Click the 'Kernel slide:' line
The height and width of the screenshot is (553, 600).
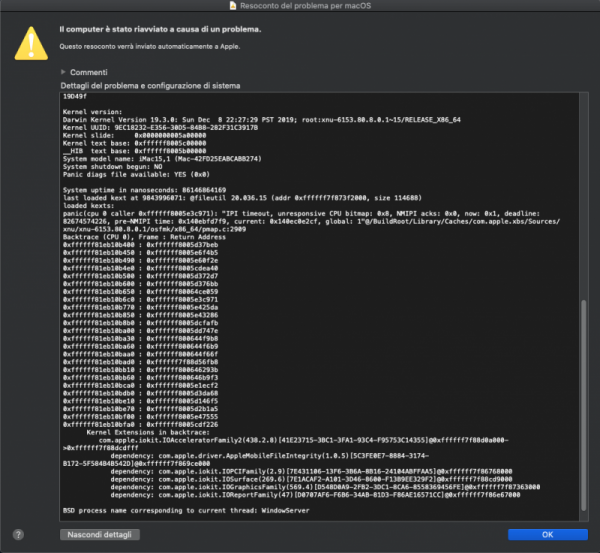pyautogui.click(x=134, y=135)
